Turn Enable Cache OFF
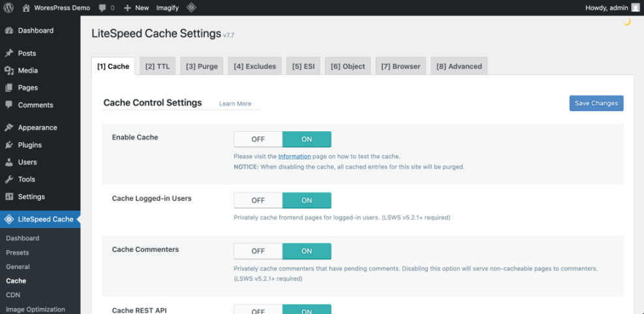The image size is (644, 314). [258, 139]
